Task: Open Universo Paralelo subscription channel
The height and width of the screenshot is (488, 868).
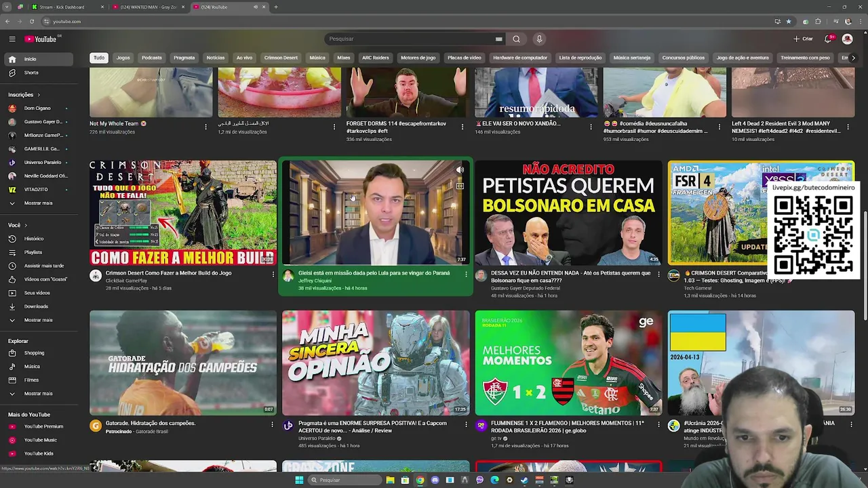Action: (38, 163)
